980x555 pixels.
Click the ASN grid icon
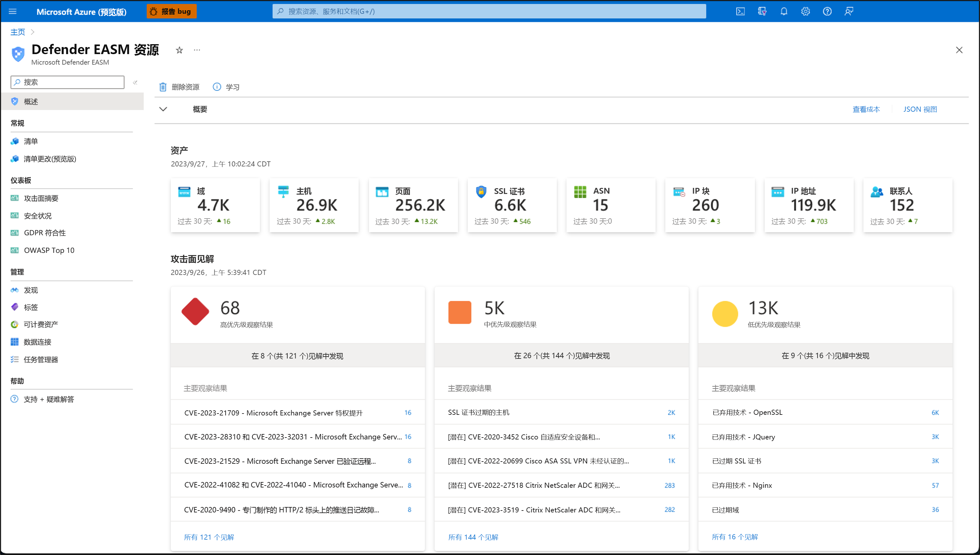click(580, 192)
